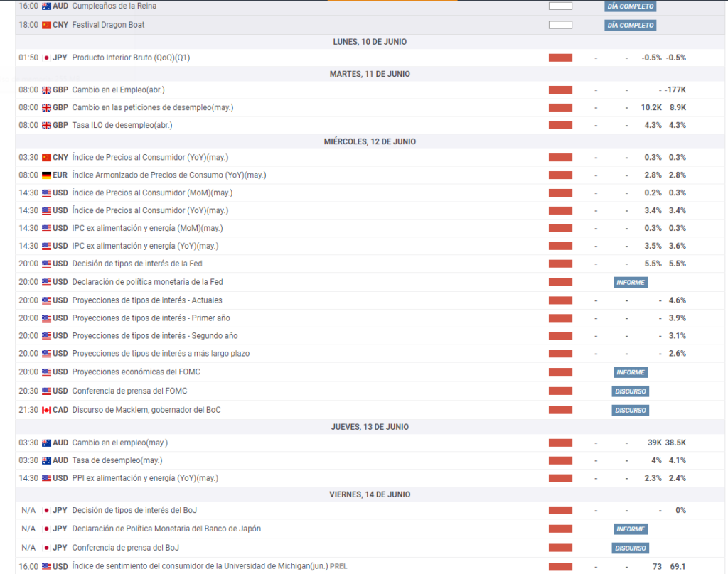The image size is (728, 574).
Task: Click DÍA COMPLETO badge for Festival Dragon Boat
Action: 630,25
